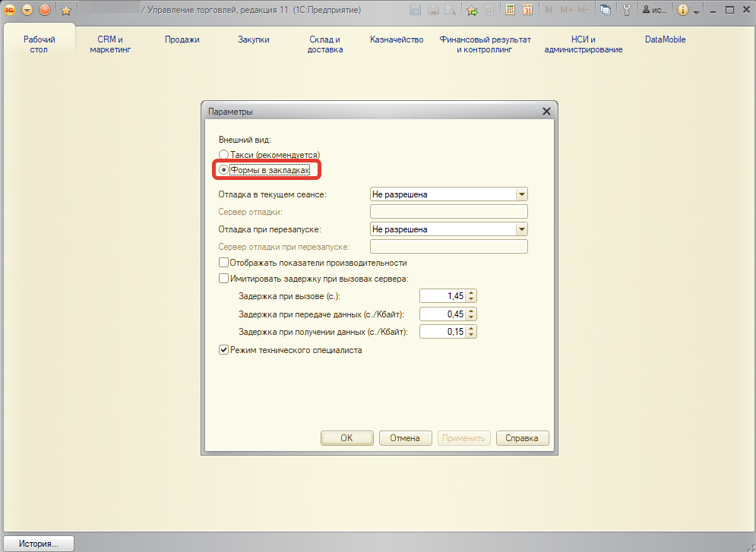This screenshot has width=756, height=552.
Task: Increase Задержка при вызове stepper up arrow
Action: pos(471,293)
